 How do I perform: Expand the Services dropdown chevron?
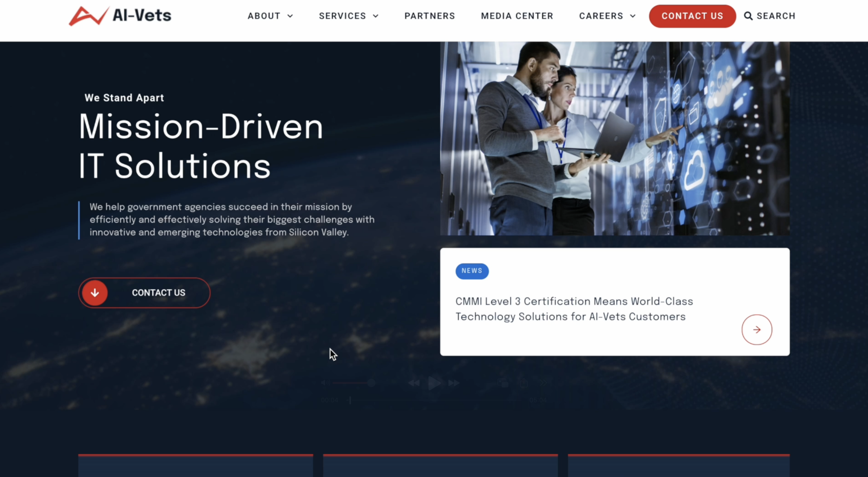tap(376, 16)
